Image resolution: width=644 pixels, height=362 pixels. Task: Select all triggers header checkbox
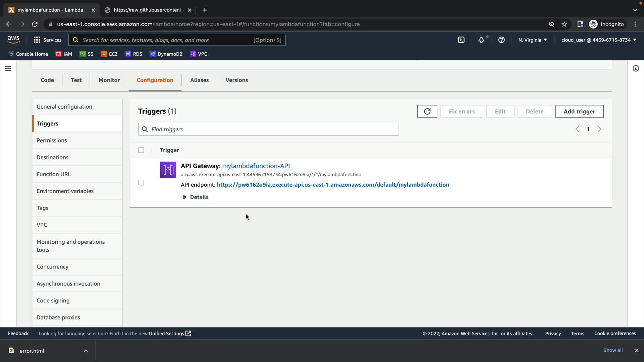pos(141,150)
